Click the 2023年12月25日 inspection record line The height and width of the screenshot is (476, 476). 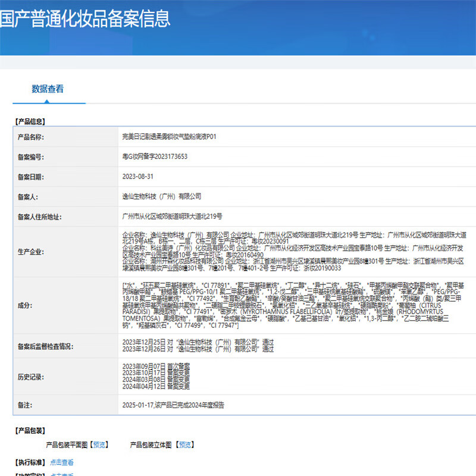pyautogui.click(x=198, y=343)
